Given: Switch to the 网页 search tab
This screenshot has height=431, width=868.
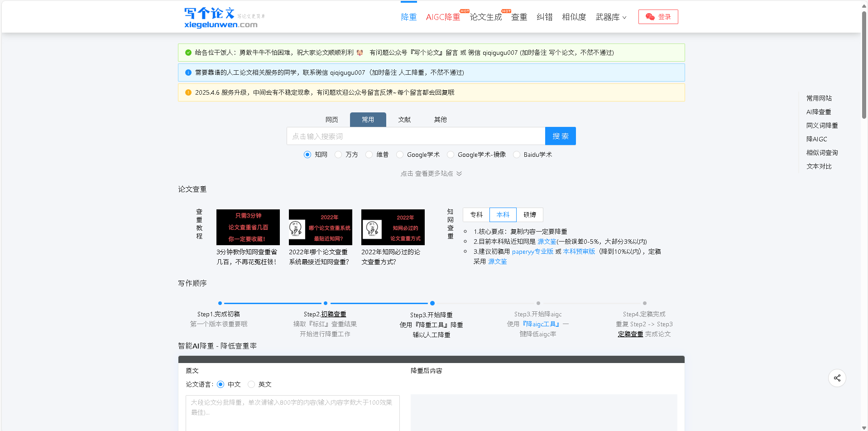Looking at the screenshot, I should point(331,119).
